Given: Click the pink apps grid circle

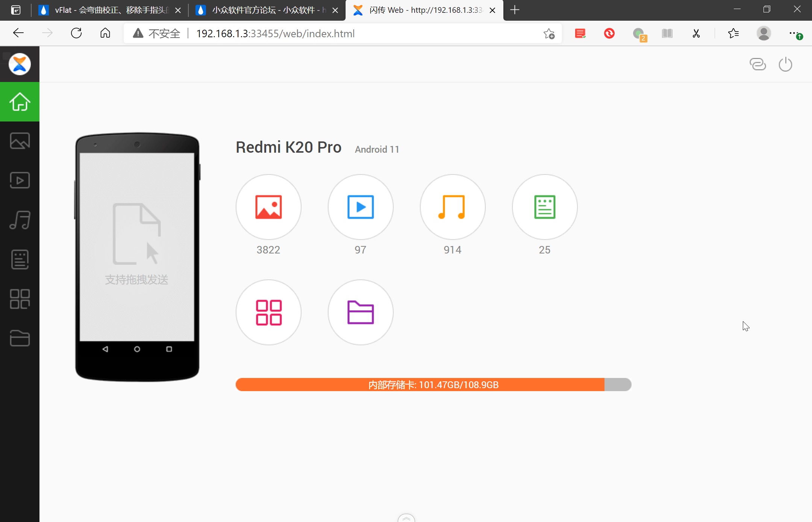Looking at the screenshot, I should 268,312.
